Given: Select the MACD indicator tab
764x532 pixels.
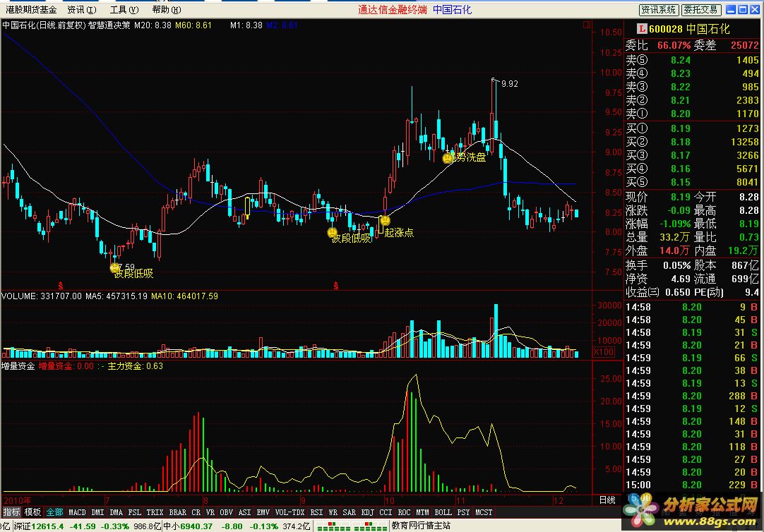Looking at the screenshot, I should point(77,512).
